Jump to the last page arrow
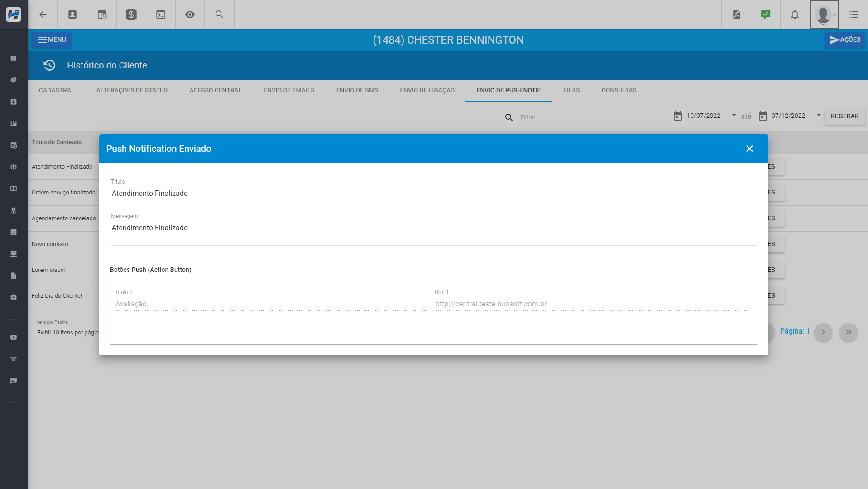This screenshot has height=489, width=868. (849, 332)
